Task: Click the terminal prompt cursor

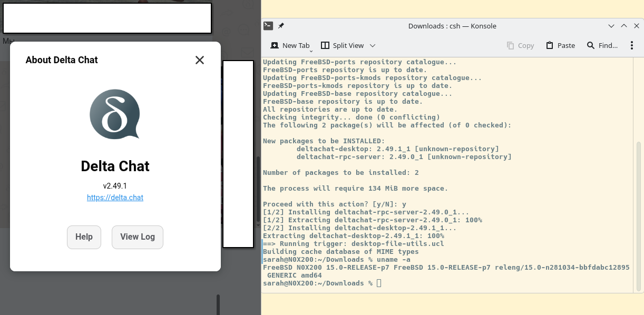Action: point(379,283)
